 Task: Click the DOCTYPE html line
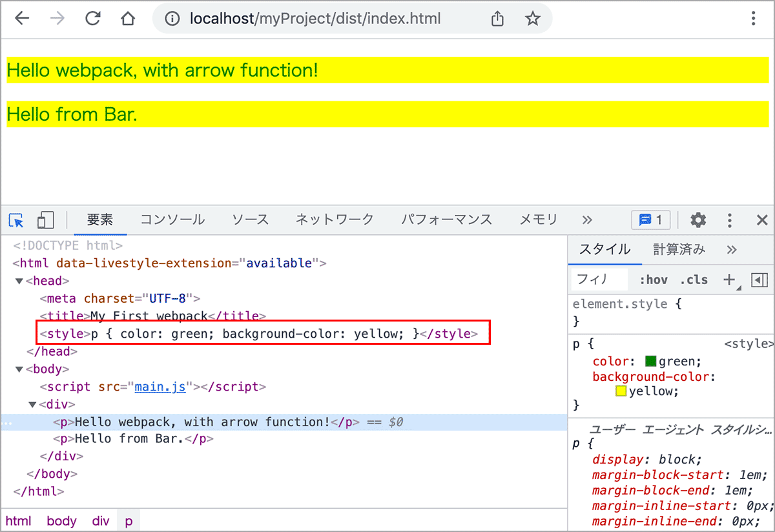[x=68, y=245]
